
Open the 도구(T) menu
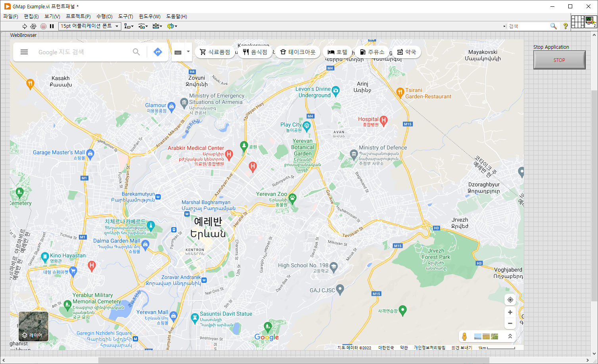pos(126,17)
